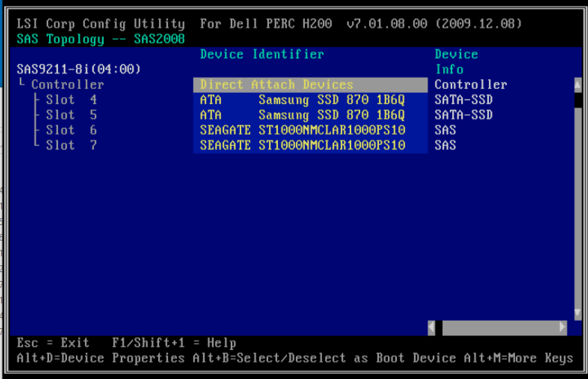588x379 pixels.
Task: Click the SAS Topology -- SAS2008 title
Action: tap(101, 39)
